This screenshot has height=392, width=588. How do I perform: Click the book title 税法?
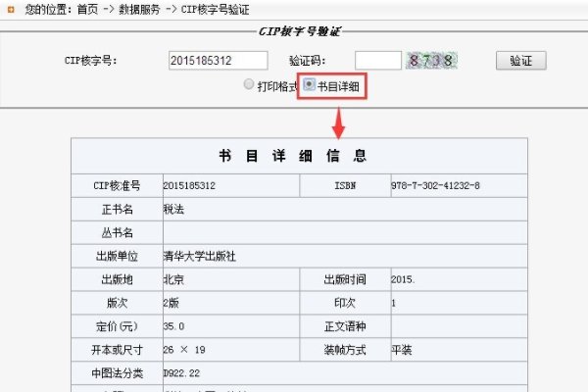pyautogui.click(x=173, y=210)
